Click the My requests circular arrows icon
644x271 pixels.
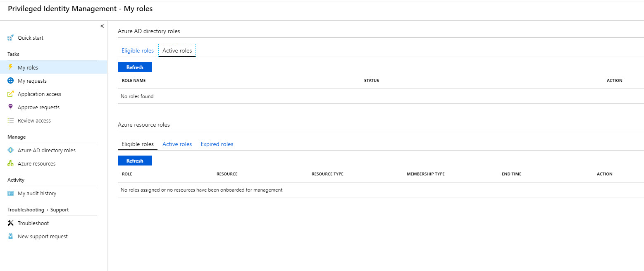tap(11, 81)
